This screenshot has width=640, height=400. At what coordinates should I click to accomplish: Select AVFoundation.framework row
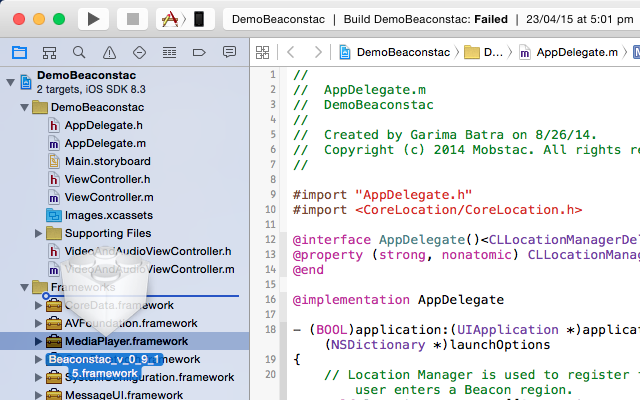pos(124,323)
